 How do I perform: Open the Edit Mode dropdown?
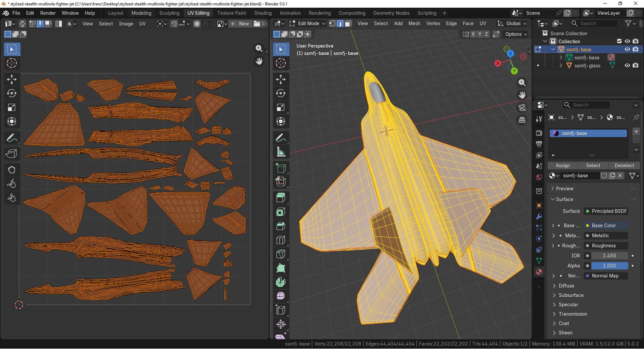pos(307,23)
